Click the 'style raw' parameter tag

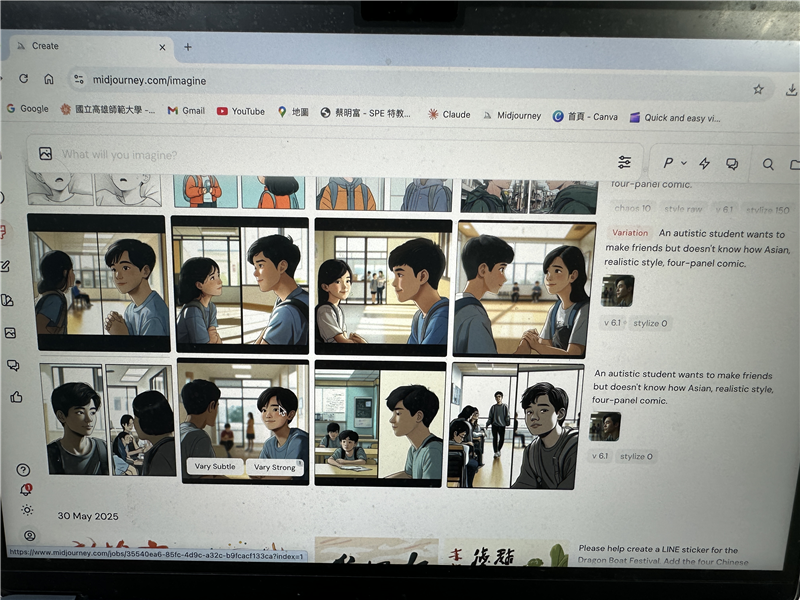(683, 209)
